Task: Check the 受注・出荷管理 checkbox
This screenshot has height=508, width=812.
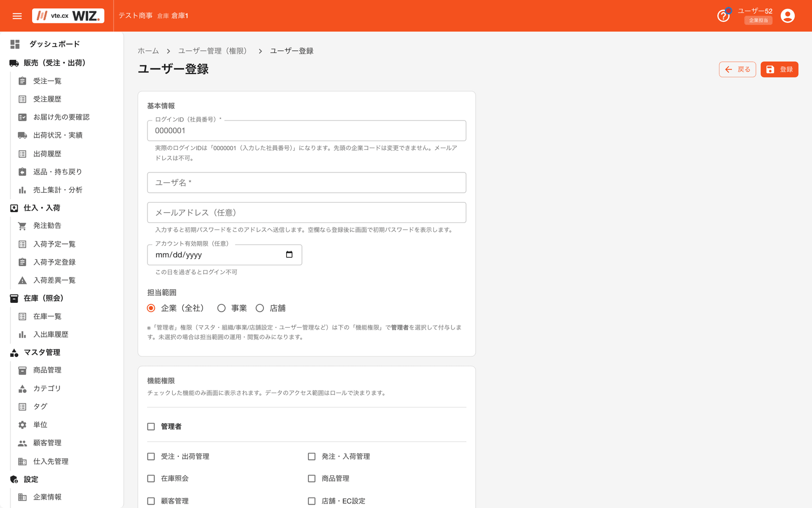Action: pyautogui.click(x=151, y=456)
